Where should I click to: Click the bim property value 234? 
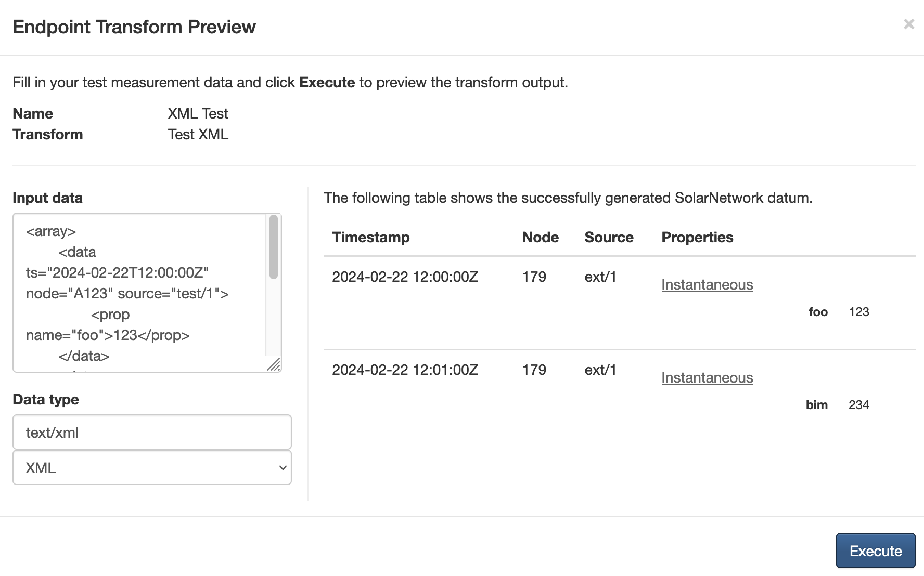(x=859, y=405)
